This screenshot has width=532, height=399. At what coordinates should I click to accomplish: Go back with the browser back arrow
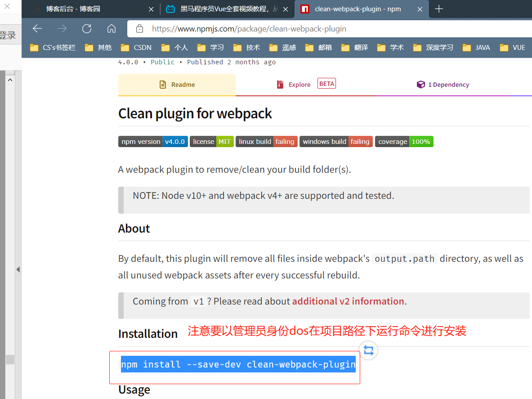coord(37,29)
